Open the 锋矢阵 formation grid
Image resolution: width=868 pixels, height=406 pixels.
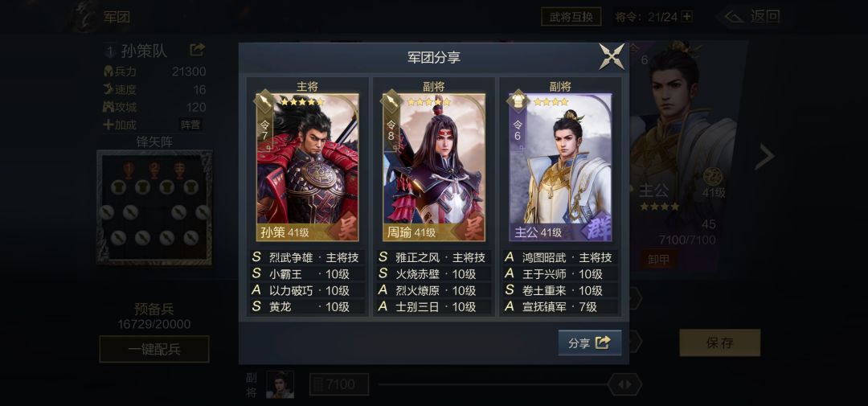point(154,207)
